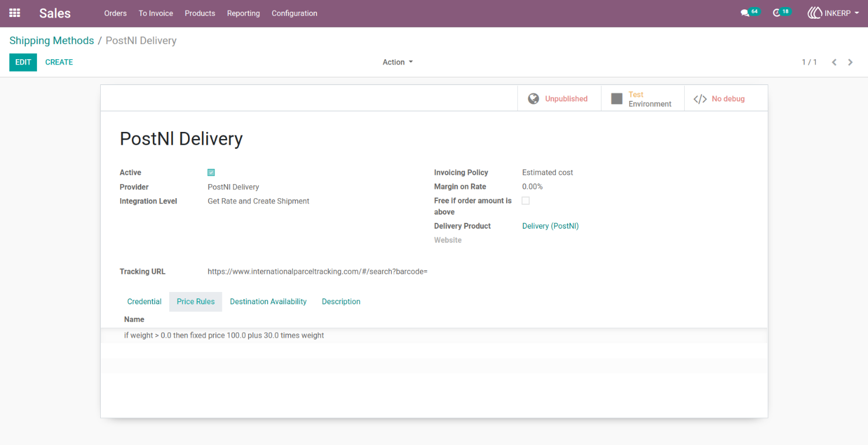The height and width of the screenshot is (445, 868).
Task: Click the Provider value PostNl Delivery
Action: (x=233, y=187)
